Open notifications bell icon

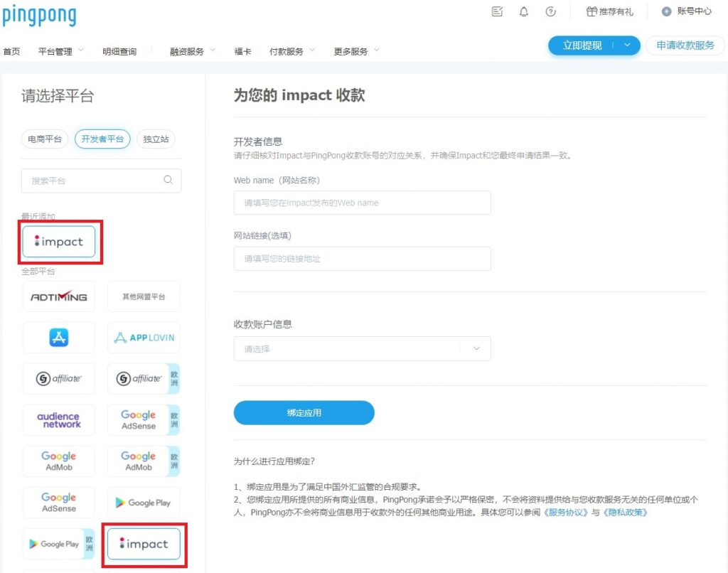pos(524,11)
